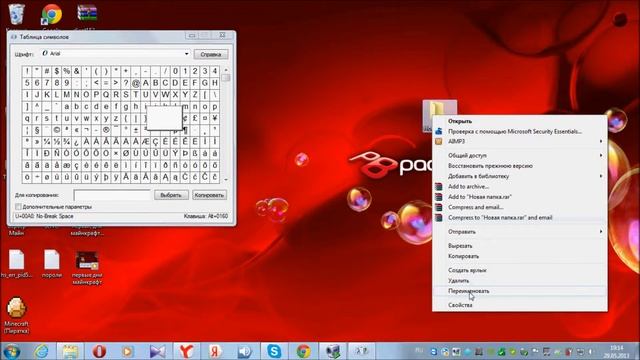Choose Переименовать in the context menu

pyautogui.click(x=520, y=291)
